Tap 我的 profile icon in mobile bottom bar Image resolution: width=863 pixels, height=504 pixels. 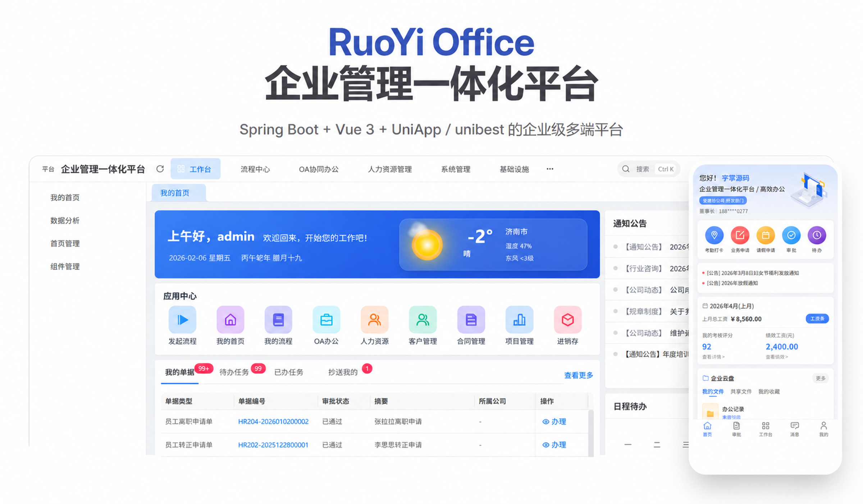pos(823,426)
